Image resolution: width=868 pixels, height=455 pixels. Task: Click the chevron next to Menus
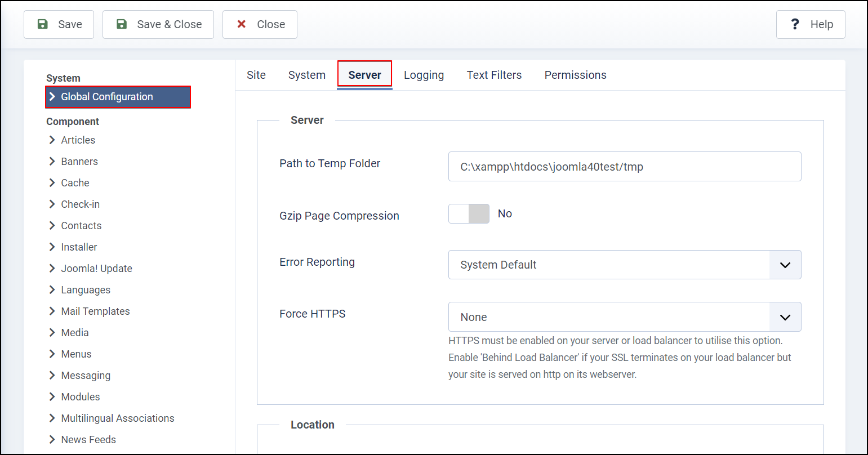tap(52, 354)
